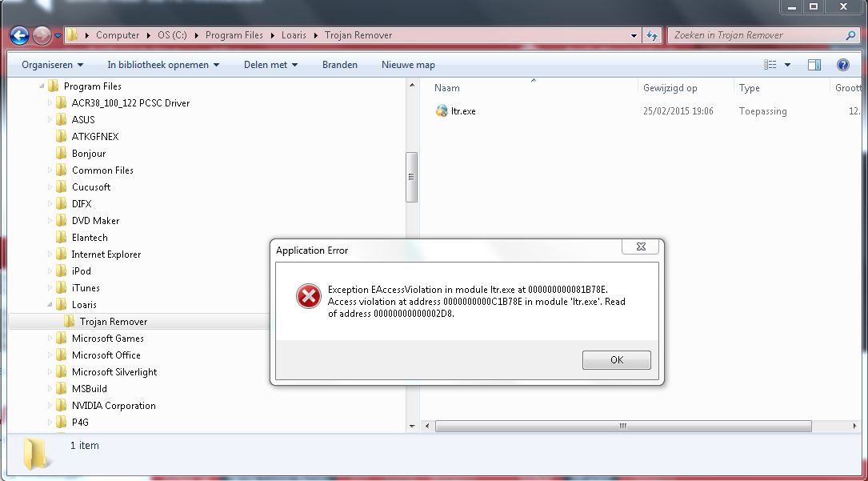Screen dimensions: 868x481
Task: Click 'Loaris' breadcrumb segment
Action: [294, 35]
